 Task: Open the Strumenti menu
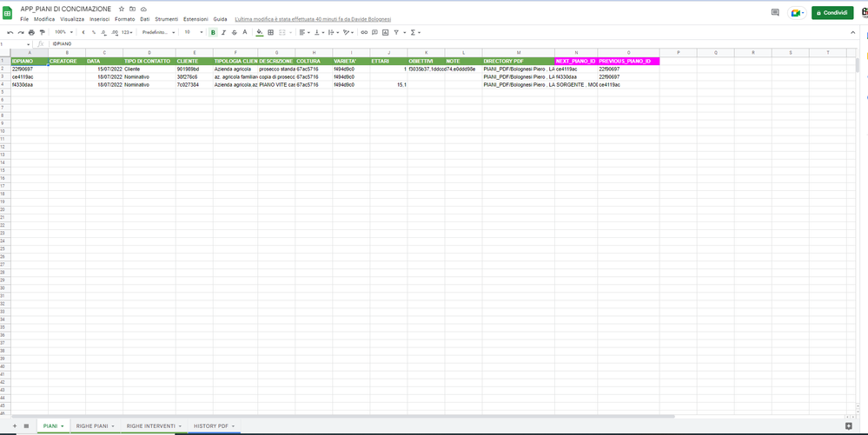(x=167, y=19)
